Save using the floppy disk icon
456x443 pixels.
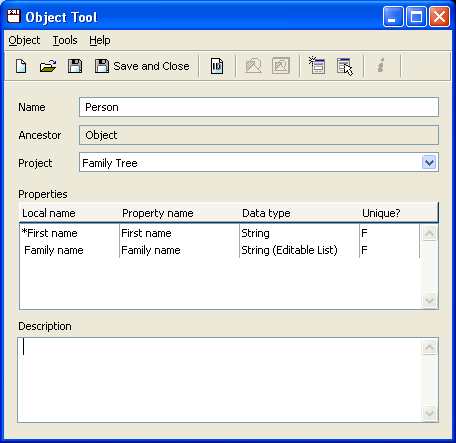[75, 66]
